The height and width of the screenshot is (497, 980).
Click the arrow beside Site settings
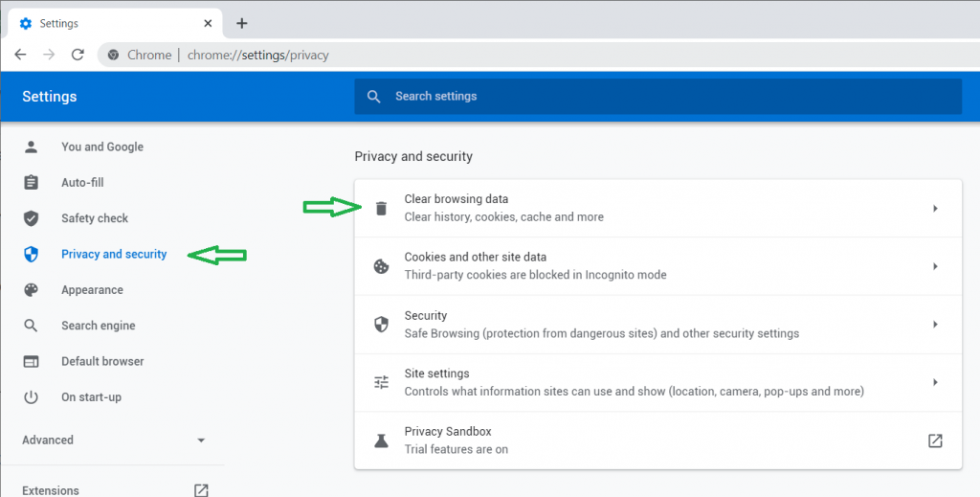point(935,382)
